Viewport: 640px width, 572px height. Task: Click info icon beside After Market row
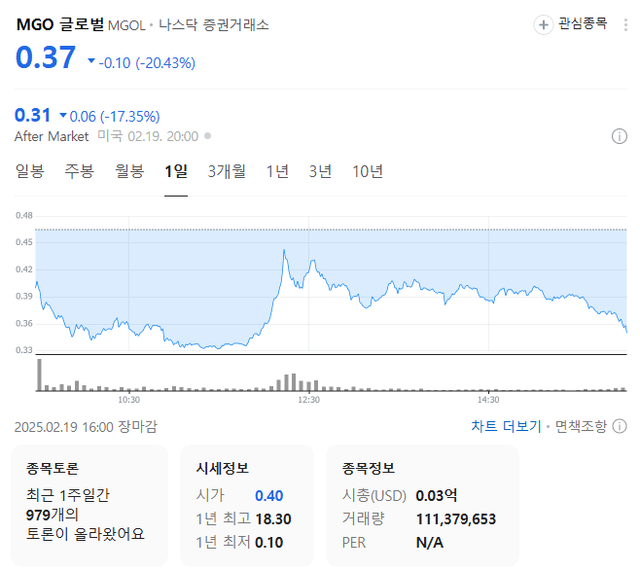click(x=619, y=136)
